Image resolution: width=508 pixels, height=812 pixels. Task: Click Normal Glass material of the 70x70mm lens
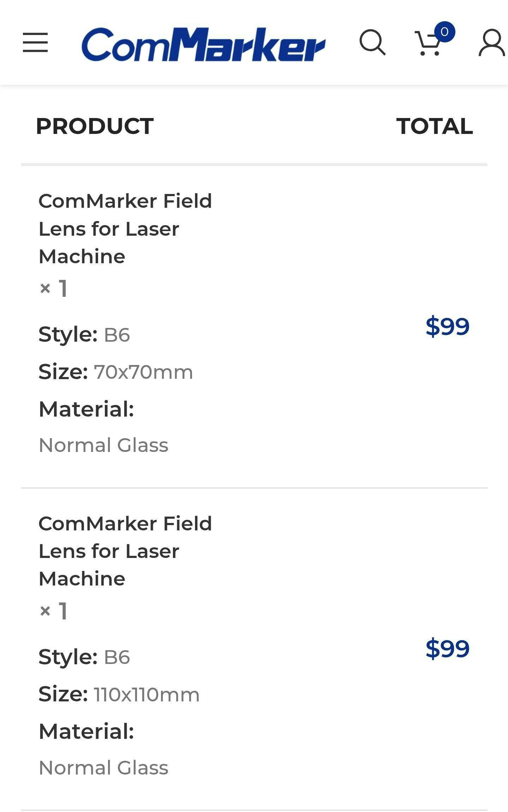click(103, 445)
